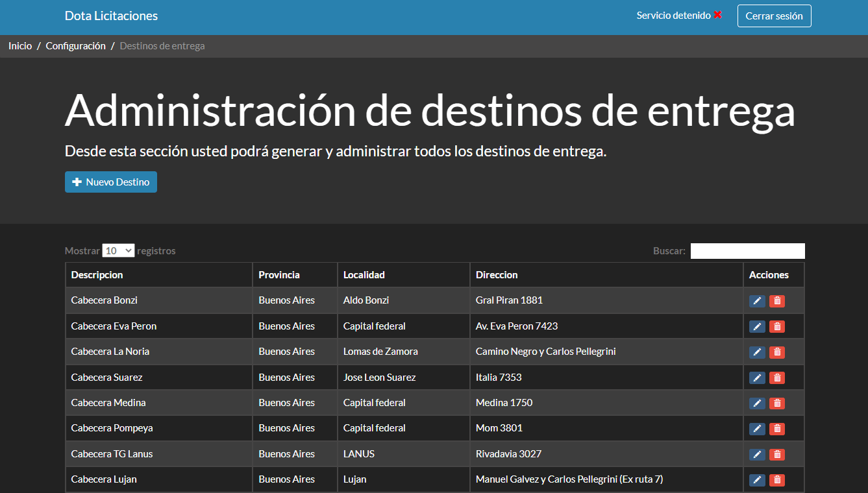Delete the Cabecera TG Lanus destination

pos(777,455)
